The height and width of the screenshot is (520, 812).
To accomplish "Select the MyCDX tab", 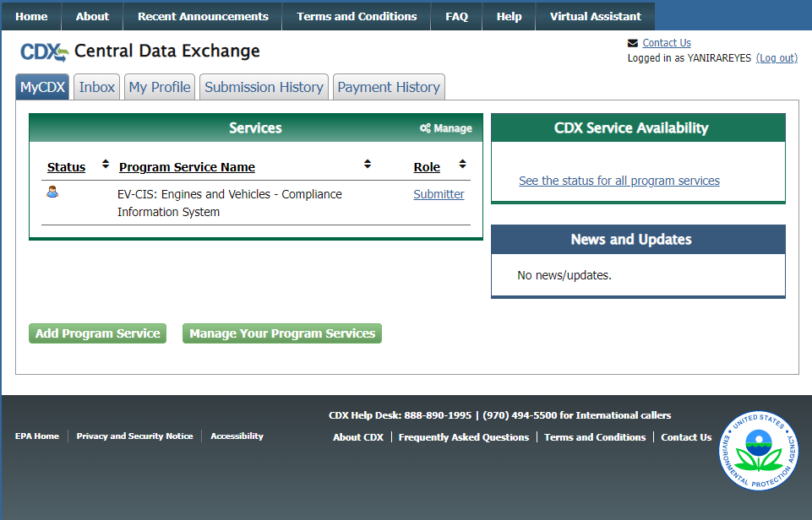I will click(42, 87).
